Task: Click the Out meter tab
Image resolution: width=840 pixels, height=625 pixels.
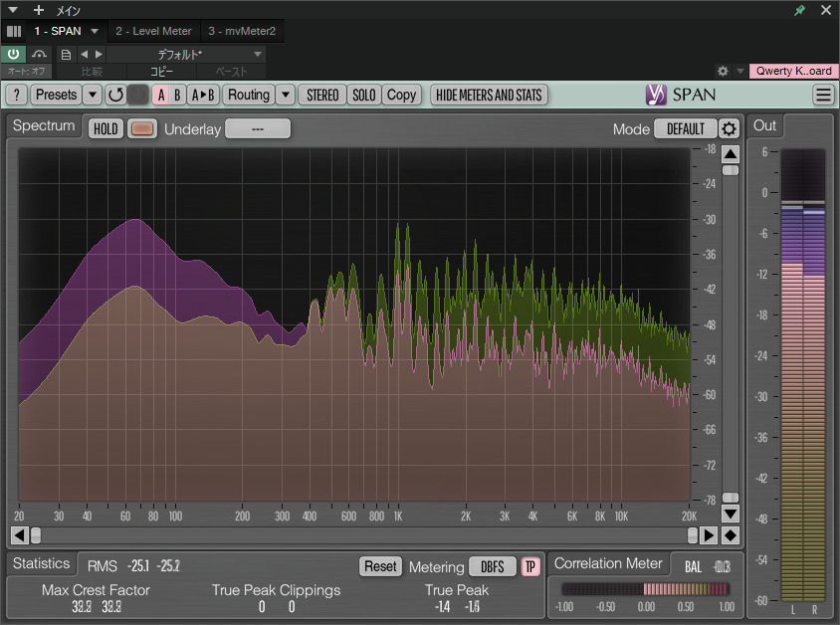Action: (x=764, y=125)
